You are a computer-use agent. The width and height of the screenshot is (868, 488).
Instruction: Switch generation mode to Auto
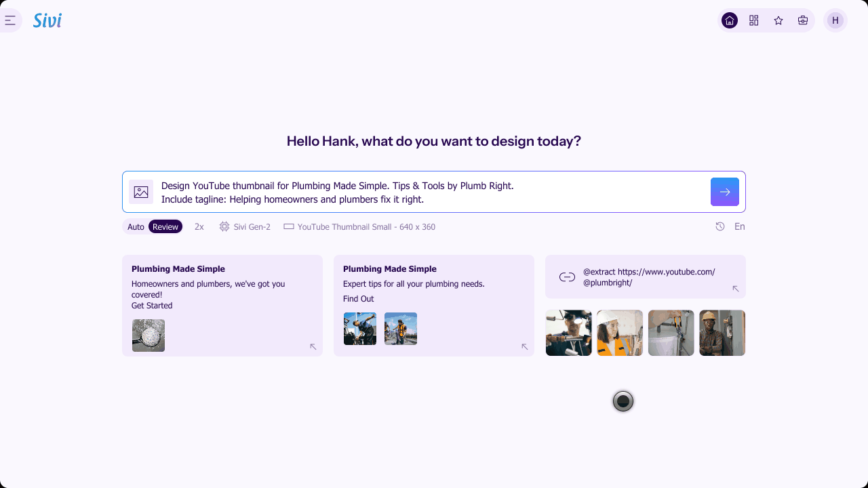pos(136,226)
